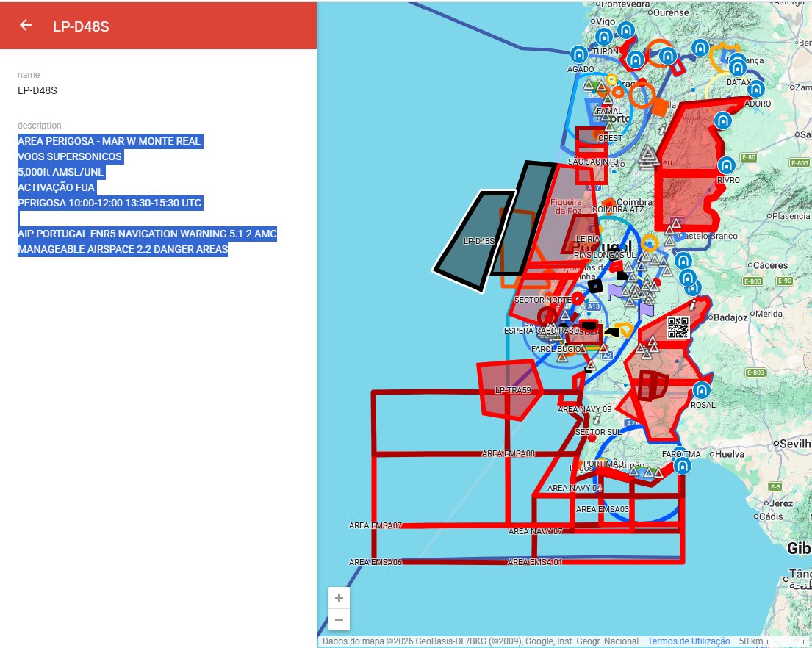The image size is (812, 648).
Task: Open the Termos de Utilização link
Action: click(689, 641)
